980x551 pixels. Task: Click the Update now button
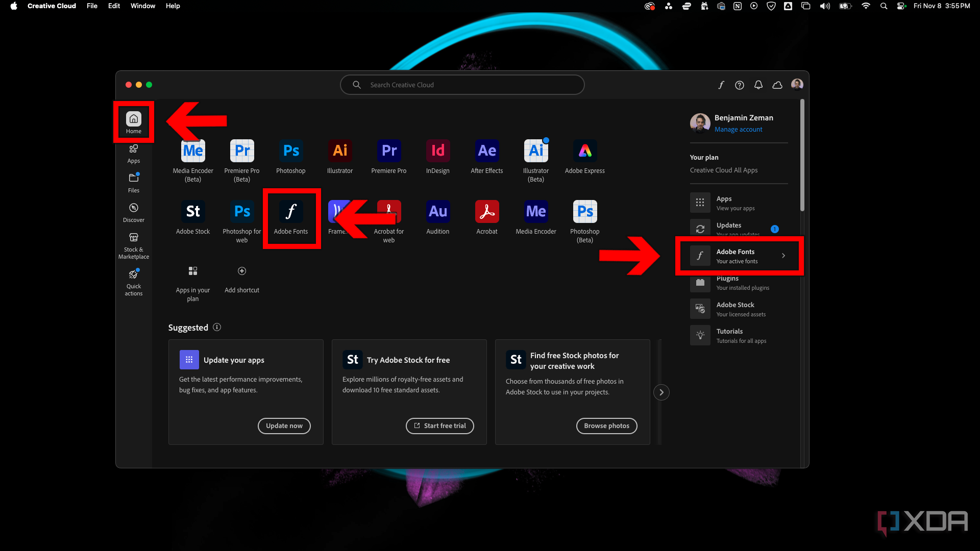[284, 425]
